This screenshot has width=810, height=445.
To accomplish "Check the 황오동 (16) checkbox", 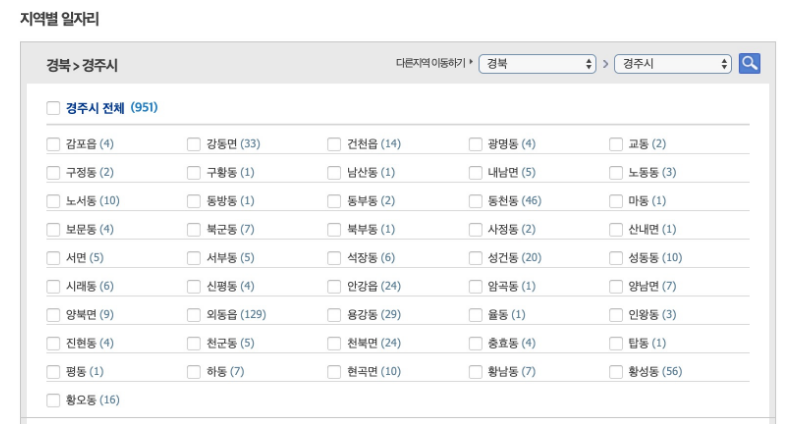I will [53, 400].
